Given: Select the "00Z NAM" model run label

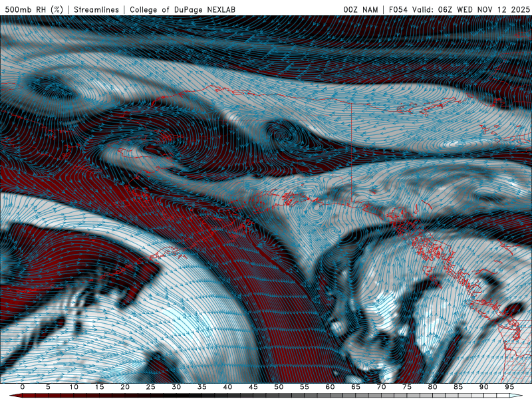Looking at the screenshot, I should (x=360, y=9).
